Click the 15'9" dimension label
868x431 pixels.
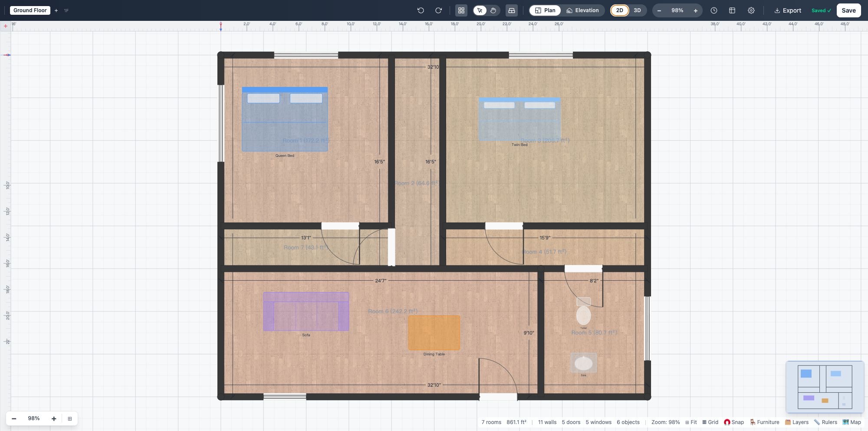[545, 238]
